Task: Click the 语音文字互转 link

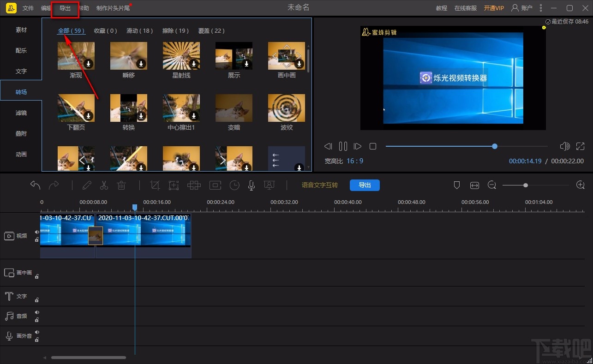Action: pyautogui.click(x=320, y=185)
